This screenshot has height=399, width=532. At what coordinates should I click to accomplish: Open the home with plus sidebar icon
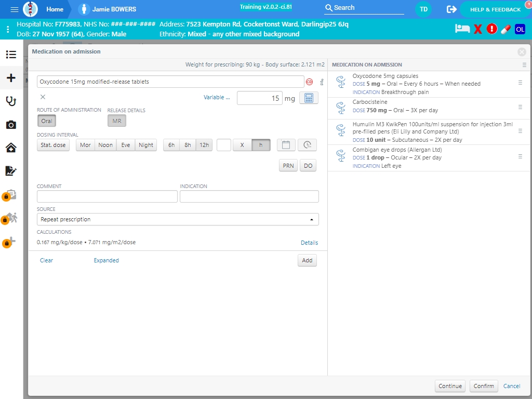click(11, 148)
